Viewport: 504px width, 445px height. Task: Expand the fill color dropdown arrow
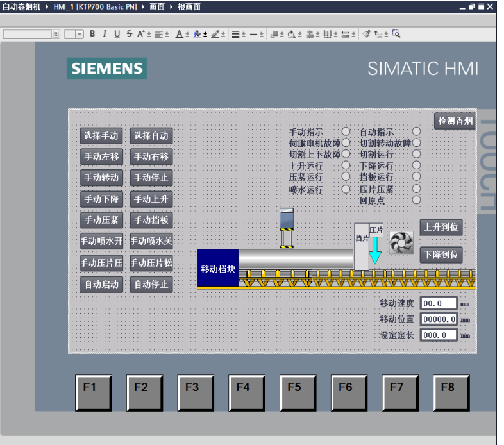pos(205,35)
